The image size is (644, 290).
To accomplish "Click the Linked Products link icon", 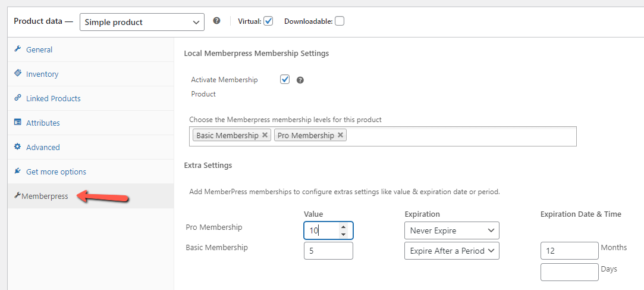I will click(18, 98).
